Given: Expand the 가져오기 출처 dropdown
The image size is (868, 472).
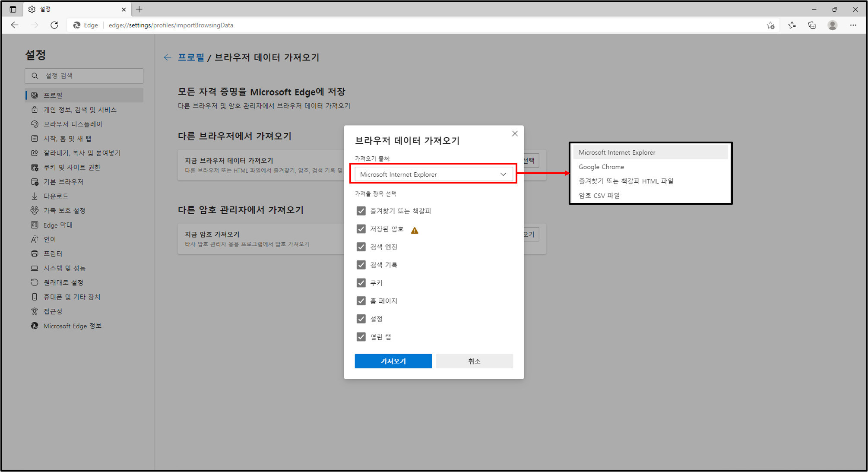Looking at the screenshot, I should coord(434,174).
